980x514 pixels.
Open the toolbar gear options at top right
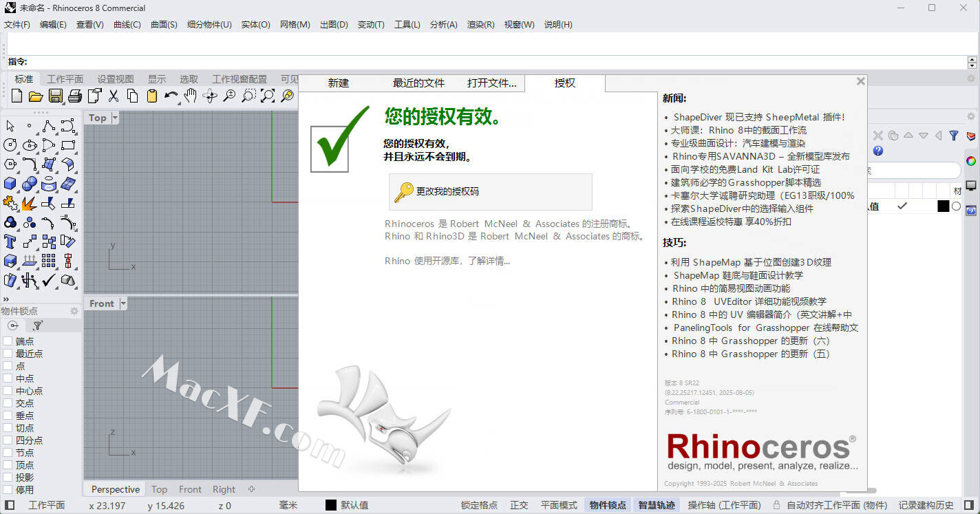pos(971,79)
